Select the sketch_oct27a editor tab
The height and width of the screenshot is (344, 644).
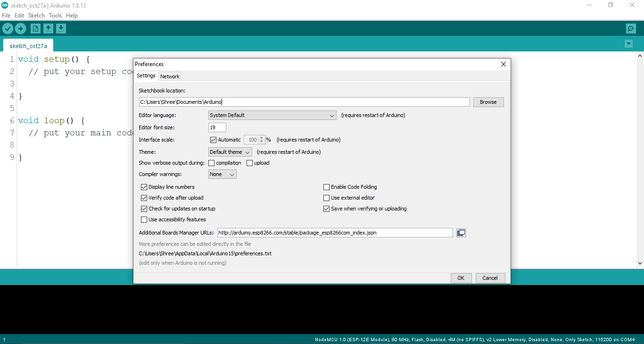(28, 46)
